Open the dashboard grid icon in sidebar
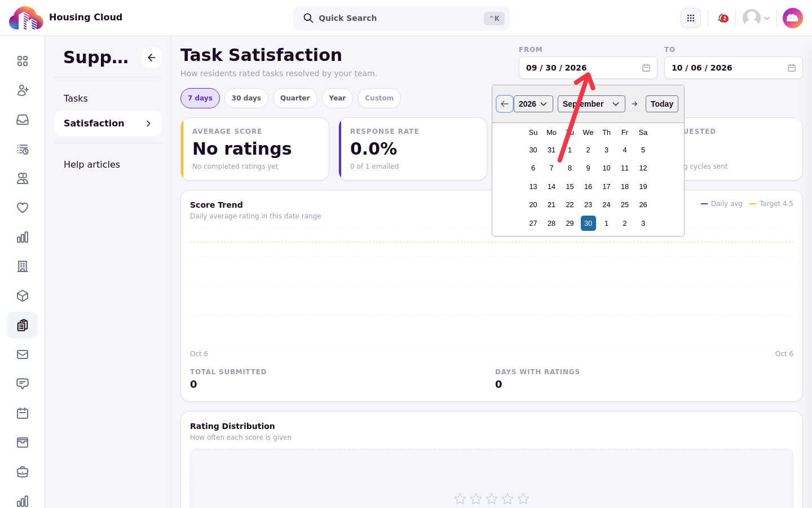This screenshot has height=508, width=812. 23,61
